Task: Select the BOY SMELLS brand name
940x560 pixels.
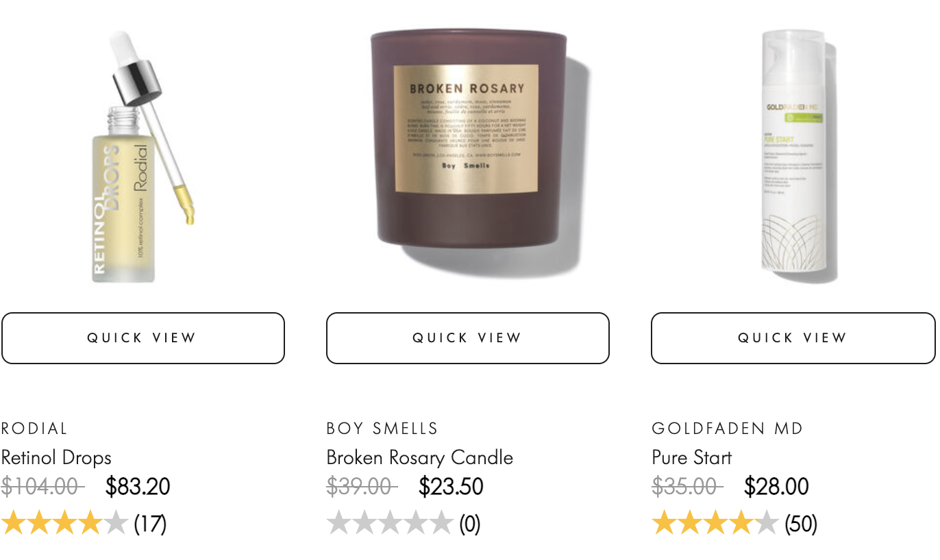Action: pyautogui.click(x=382, y=429)
